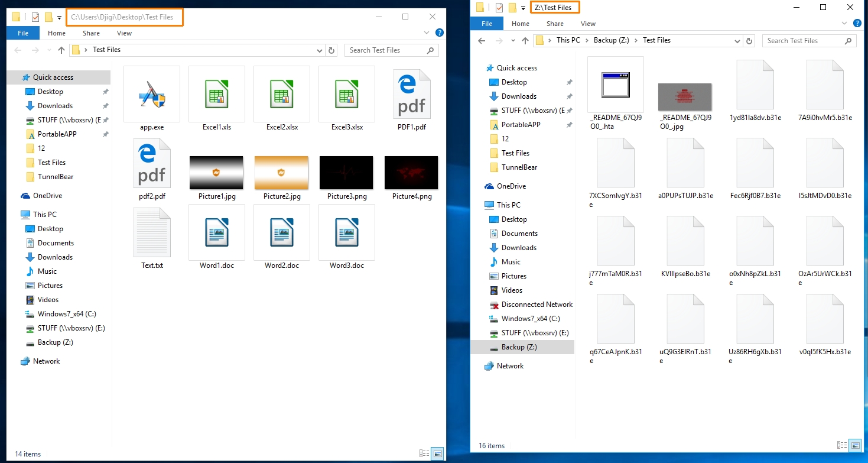Click the File button in left window
Image resolution: width=868 pixels, height=463 pixels.
pos(23,34)
